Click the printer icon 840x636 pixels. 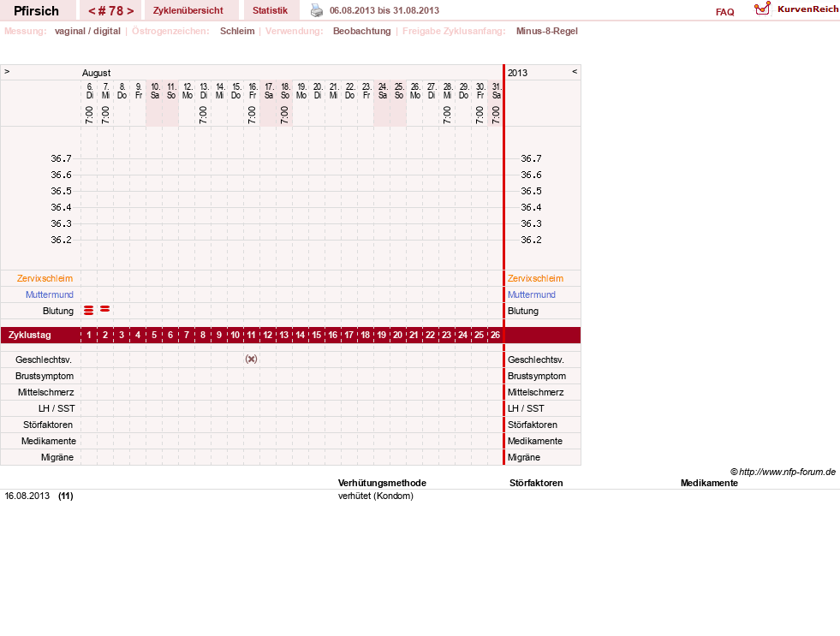pos(317,11)
